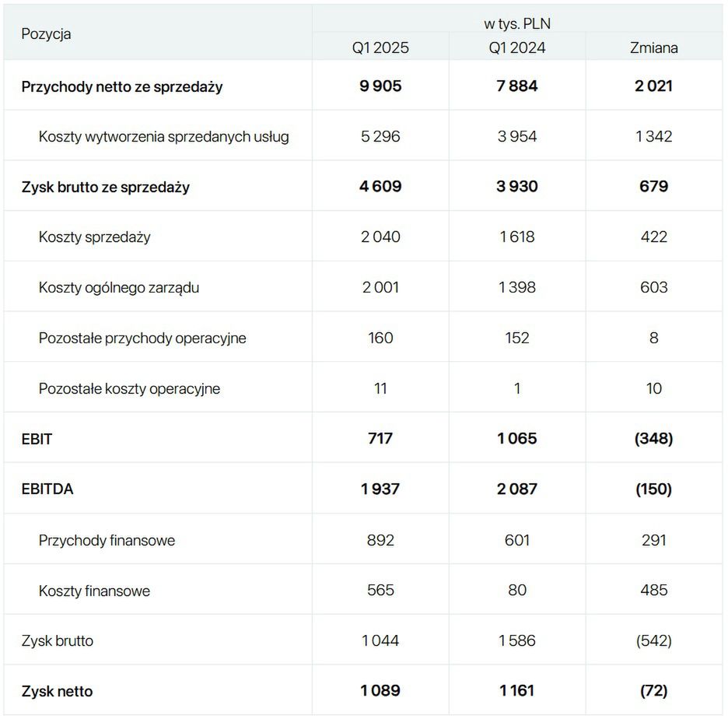Click the Zysk netto row label
Viewport: 728px width, 719px height.
click(x=58, y=691)
